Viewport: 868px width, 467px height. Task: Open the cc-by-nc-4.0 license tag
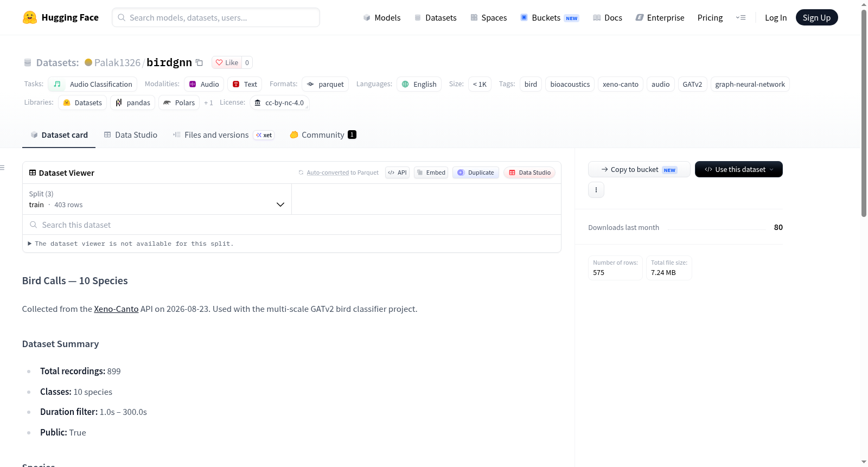[x=279, y=103]
